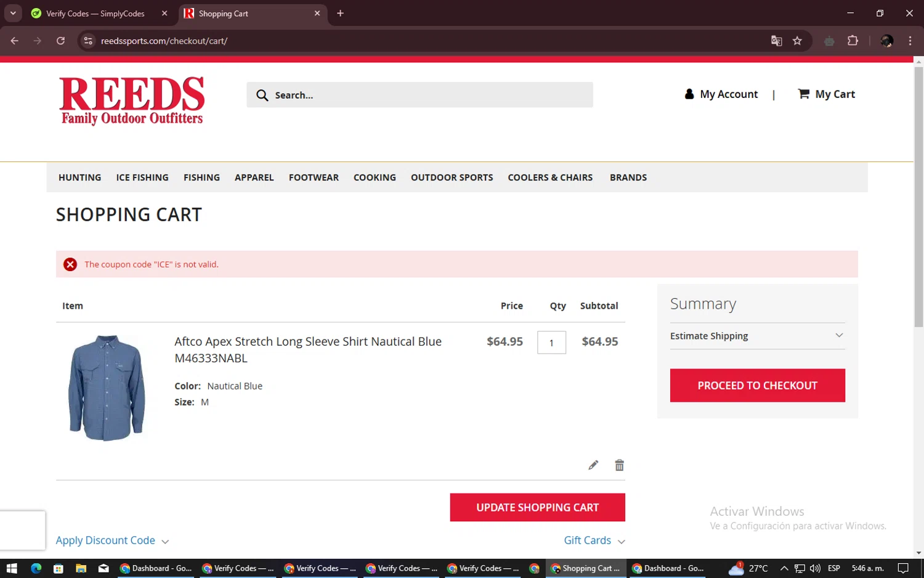The width and height of the screenshot is (924, 578).
Task: Open the 27°C weather widget
Action: coord(748,568)
